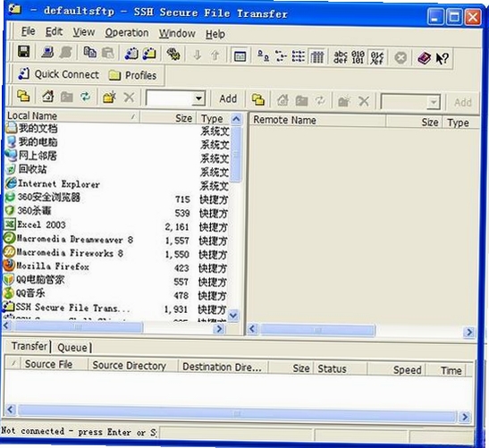Sort by Local Name column header

click(72, 116)
